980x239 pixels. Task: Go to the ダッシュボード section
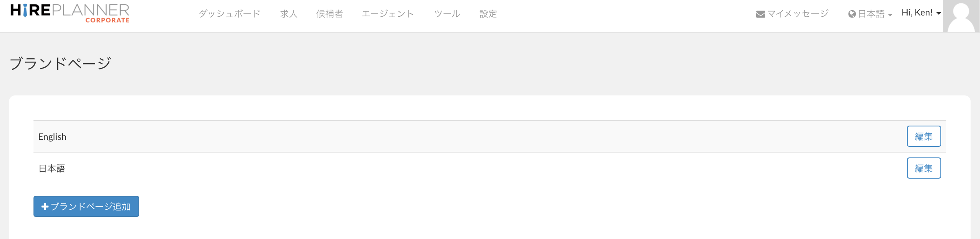pyautogui.click(x=229, y=13)
